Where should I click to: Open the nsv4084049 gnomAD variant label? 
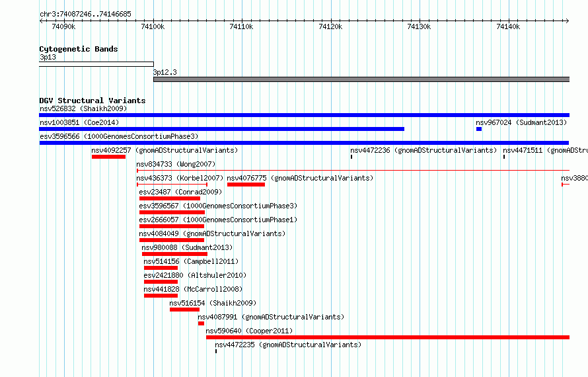(x=212, y=233)
